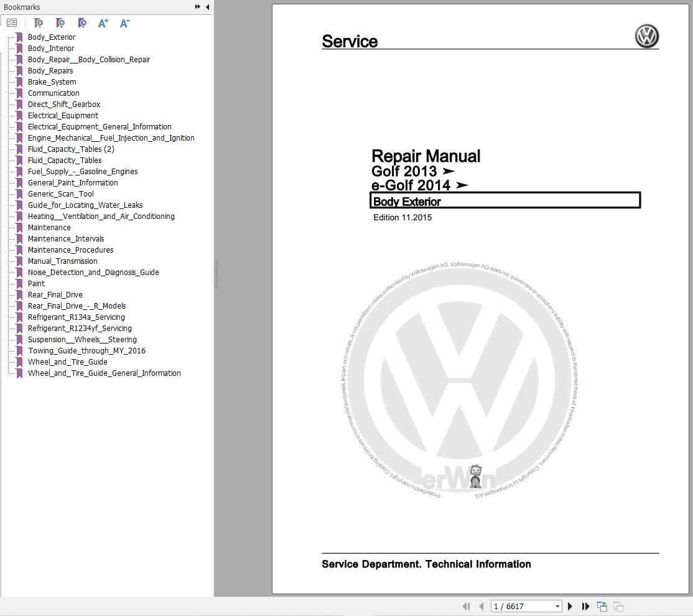The image size is (693, 616).
Task: Jump to the last page
Action: click(585, 606)
